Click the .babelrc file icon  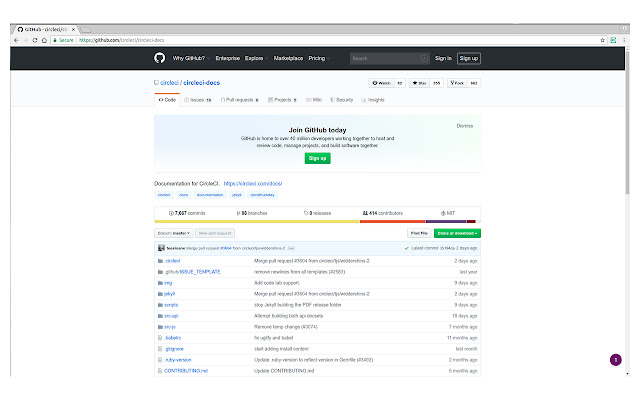click(160, 338)
